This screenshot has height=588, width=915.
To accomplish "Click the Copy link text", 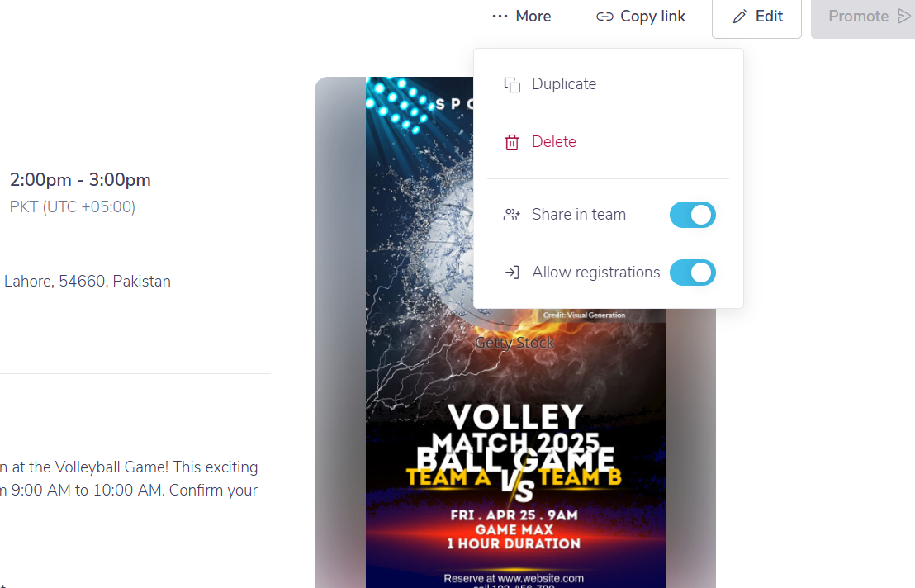I will 652,17.
